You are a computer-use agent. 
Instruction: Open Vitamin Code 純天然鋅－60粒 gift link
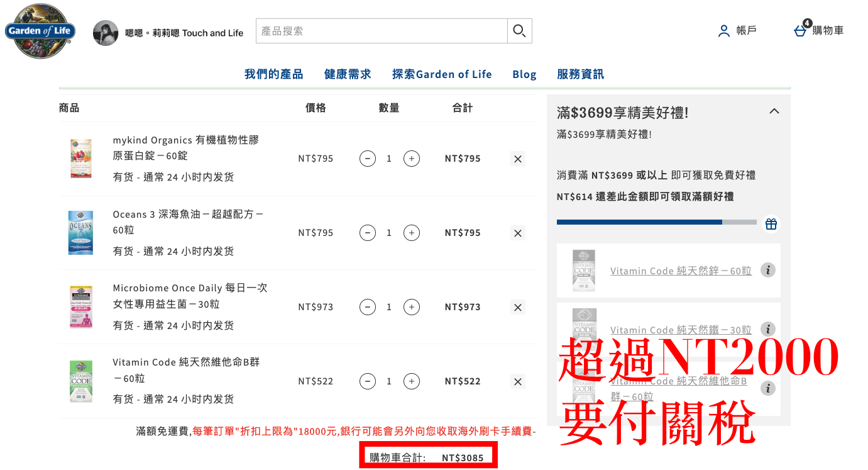click(681, 271)
